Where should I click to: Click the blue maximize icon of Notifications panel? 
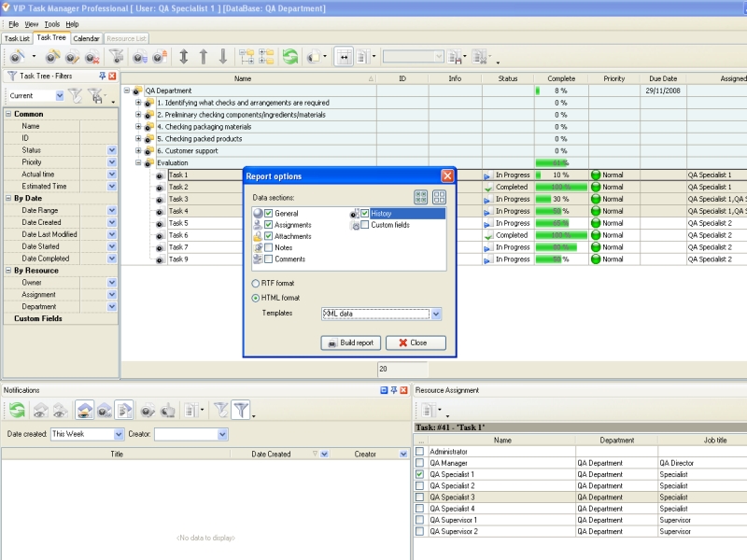click(x=384, y=390)
